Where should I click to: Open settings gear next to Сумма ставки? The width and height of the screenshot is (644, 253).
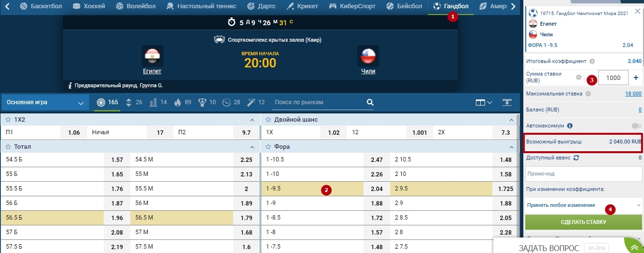click(578, 78)
